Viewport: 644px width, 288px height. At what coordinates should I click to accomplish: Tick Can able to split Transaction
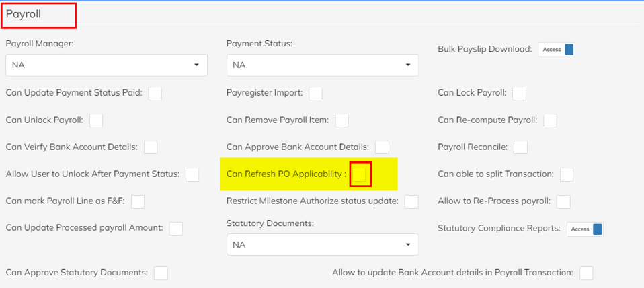point(567,174)
